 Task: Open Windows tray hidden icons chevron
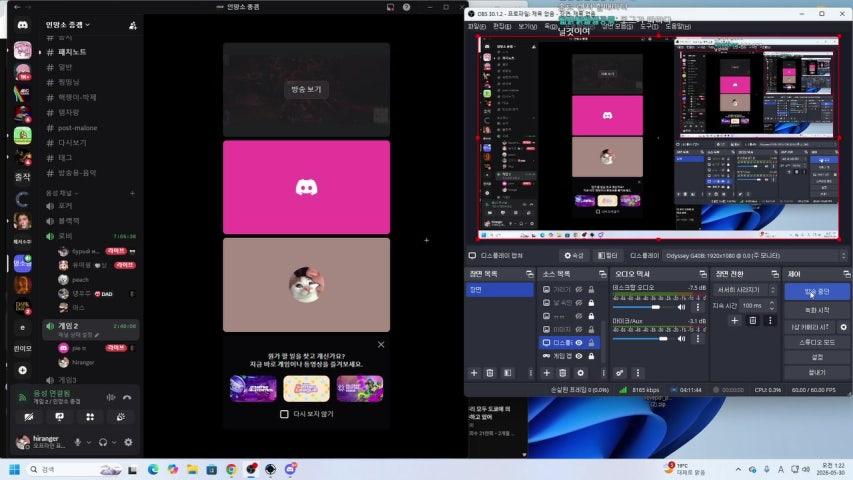738,469
